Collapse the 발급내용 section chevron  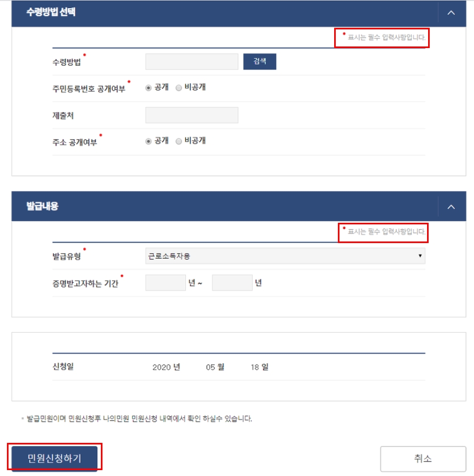click(x=451, y=207)
